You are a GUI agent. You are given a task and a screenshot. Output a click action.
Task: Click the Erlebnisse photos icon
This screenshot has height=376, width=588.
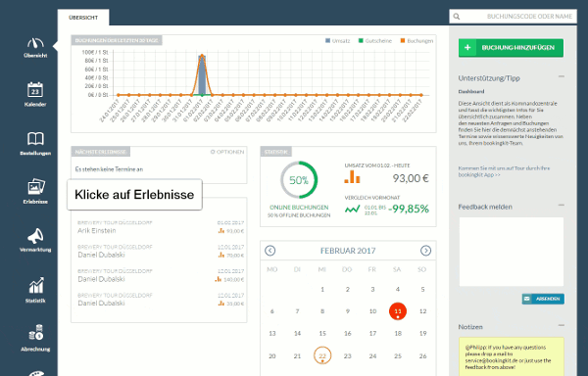pos(36,186)
